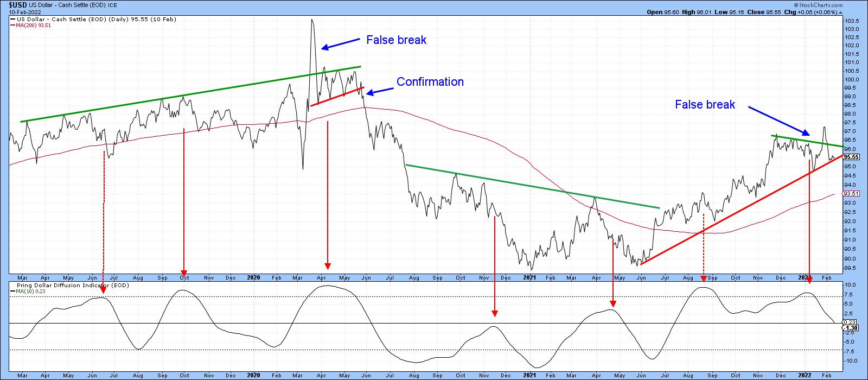This screenshot has width=868, height=380.
Task: Click the -7.5 tick on indicator axis
Action: tap(850, 351)
